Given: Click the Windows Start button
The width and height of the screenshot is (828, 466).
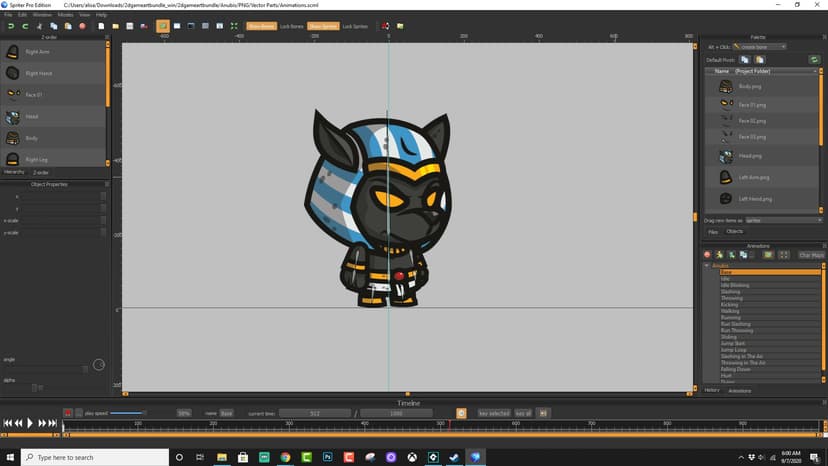Looking at the screenshot, I should coord(10,457).
